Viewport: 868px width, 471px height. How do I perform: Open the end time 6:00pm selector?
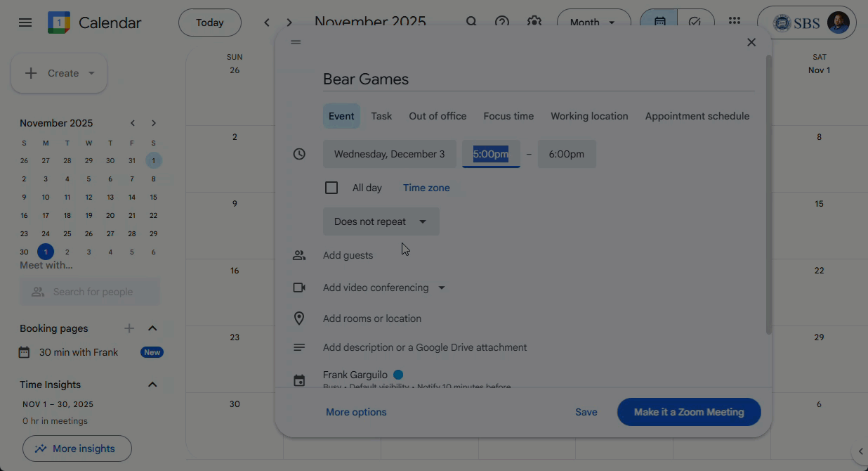(x=567, y=154)
